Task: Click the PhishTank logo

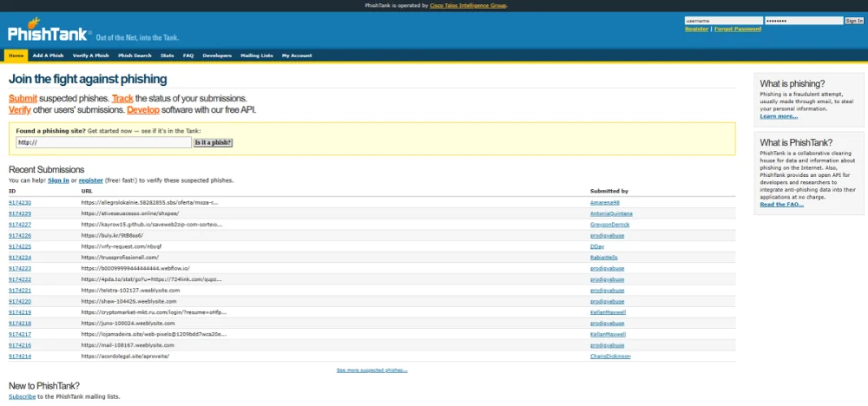Action: (x=49, y=34)
